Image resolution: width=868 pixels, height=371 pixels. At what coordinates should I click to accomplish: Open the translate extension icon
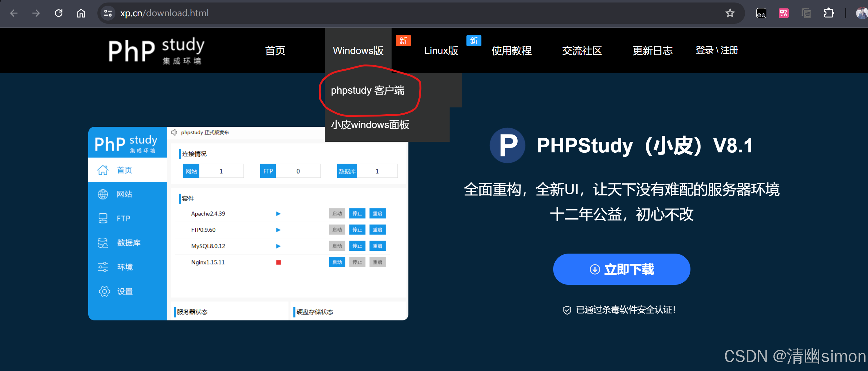click(x=783, y=13)
